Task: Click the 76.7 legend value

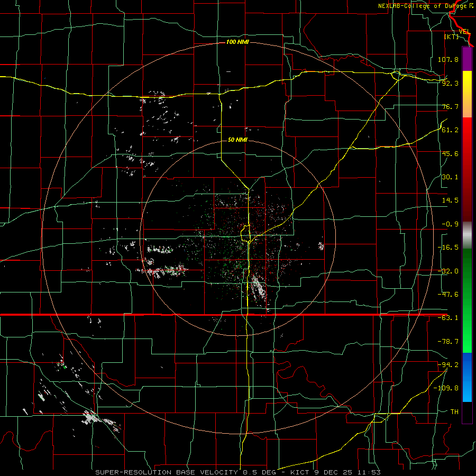Action: point(450,106)
